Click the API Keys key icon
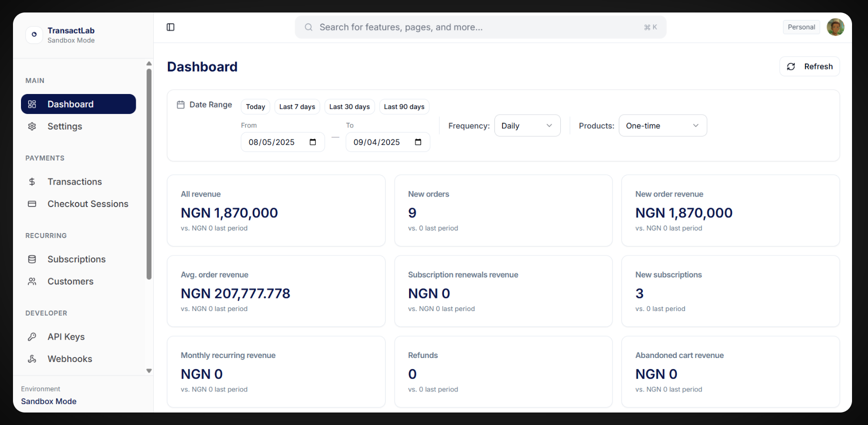This screenshot has width=868, height=425. pyautogui.click(x=32, y=337)
